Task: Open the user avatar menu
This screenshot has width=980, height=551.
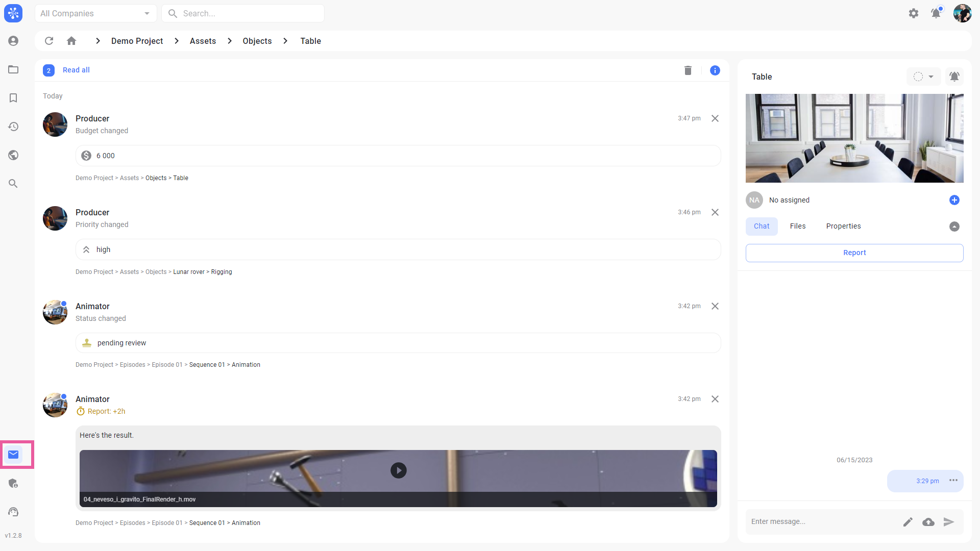Action: pos(963,13)
